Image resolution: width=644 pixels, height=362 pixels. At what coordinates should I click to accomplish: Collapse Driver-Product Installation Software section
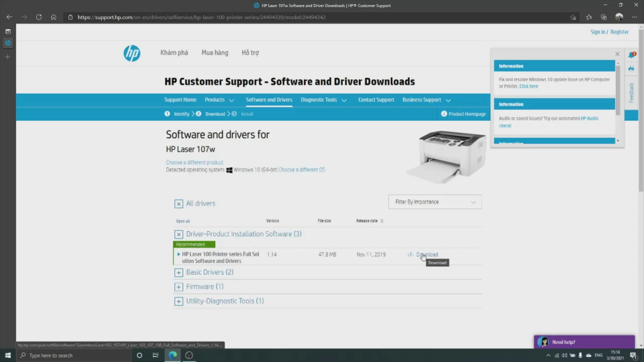click(179, 234)
